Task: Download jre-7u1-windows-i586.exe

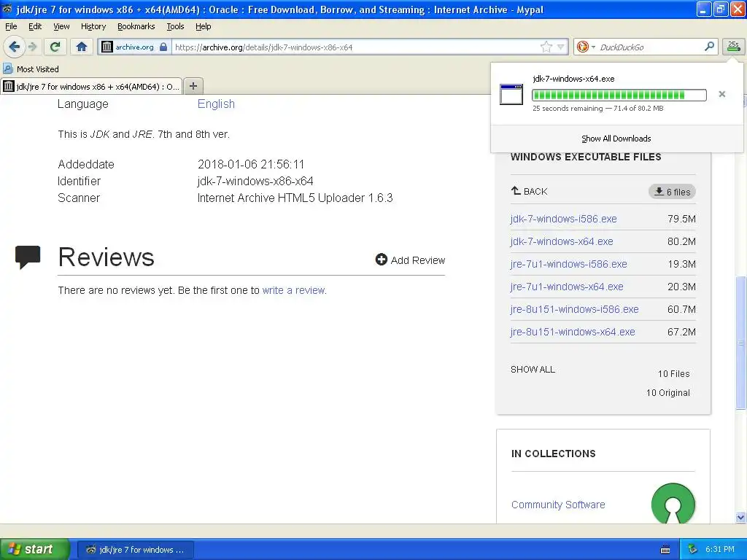Action: (x=568, y=264)
